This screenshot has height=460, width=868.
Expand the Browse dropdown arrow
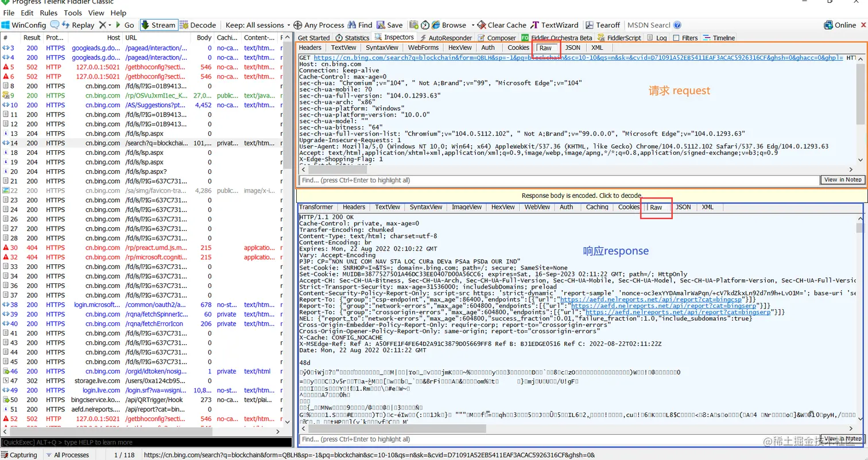point(474,25)
